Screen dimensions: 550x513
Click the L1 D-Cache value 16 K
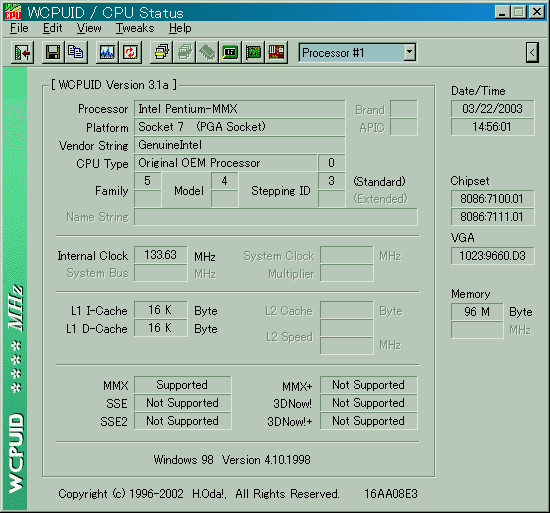[161, 328]
